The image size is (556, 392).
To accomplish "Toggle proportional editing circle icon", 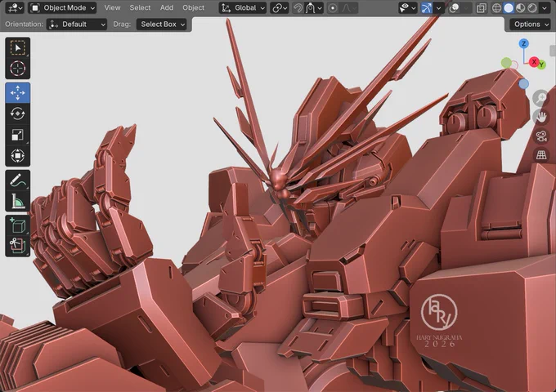I will click(x=333, y=8).
